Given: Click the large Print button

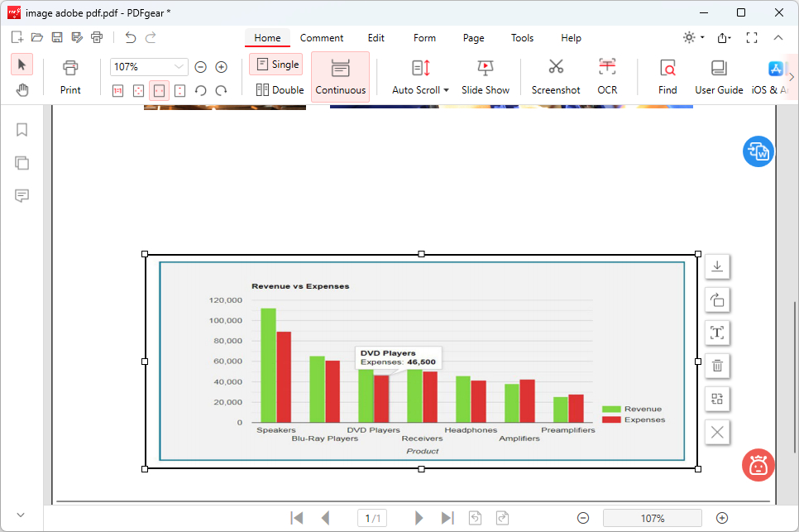Looking at the screenshot, I should tap(70, 78).
